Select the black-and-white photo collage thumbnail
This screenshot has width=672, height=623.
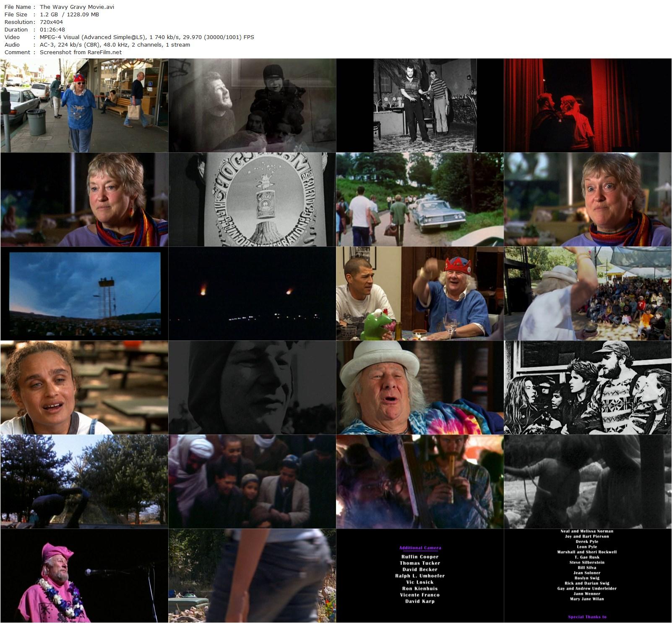252,105
